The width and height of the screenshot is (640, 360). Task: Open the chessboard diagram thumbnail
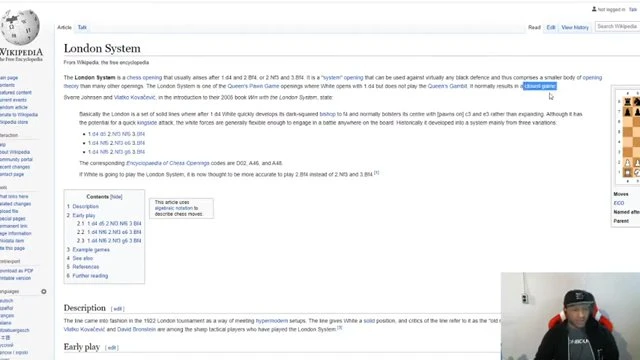pos(628,138)
